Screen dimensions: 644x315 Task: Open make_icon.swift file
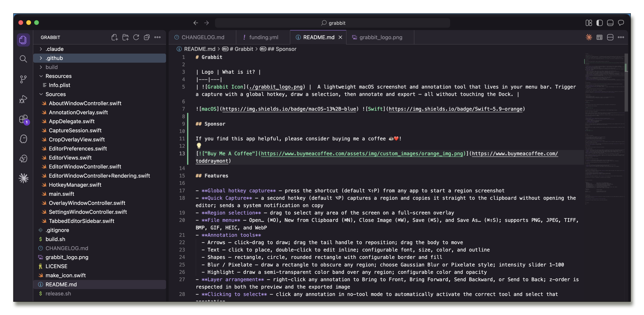100,275
